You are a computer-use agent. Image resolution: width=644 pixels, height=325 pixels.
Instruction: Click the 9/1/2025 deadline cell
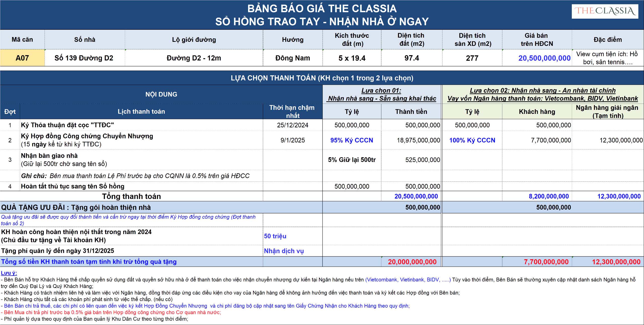pyautogui.click(x=292, y=140)
